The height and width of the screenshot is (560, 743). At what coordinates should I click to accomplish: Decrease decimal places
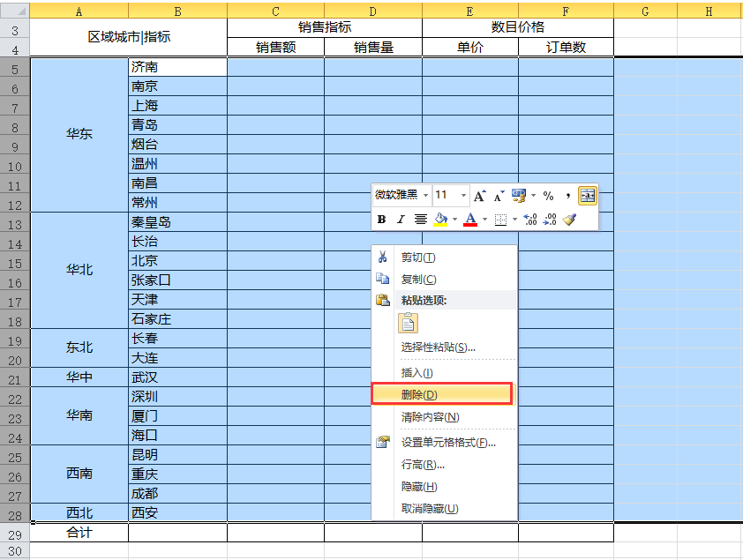pyautogui.click(x=550, y=220)
